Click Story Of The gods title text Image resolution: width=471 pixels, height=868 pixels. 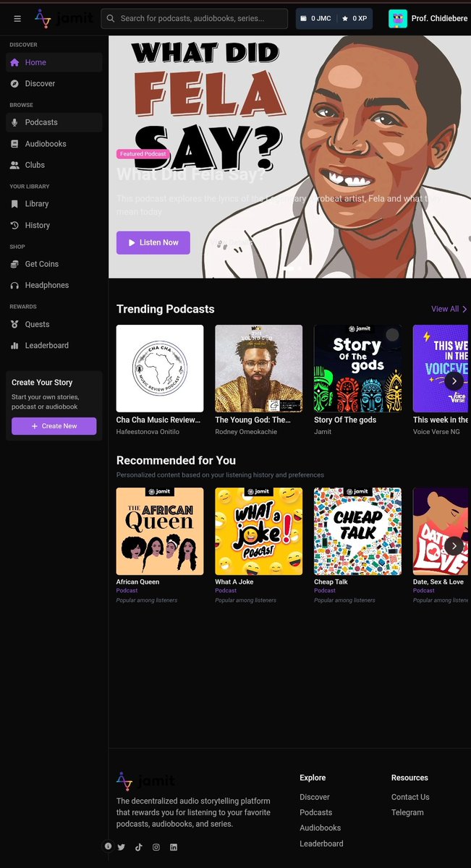[345, 420]
